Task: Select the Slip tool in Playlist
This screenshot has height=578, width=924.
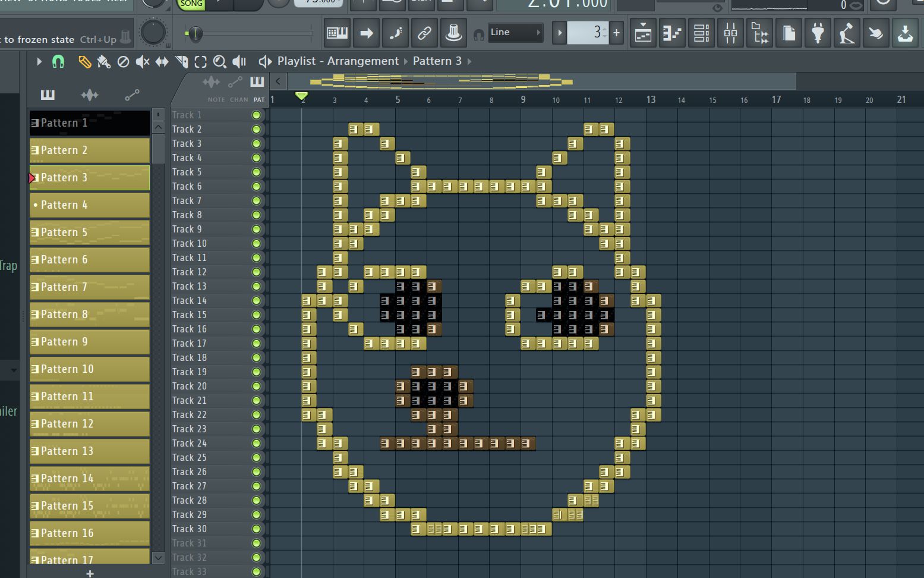Action: pos(162,61)
